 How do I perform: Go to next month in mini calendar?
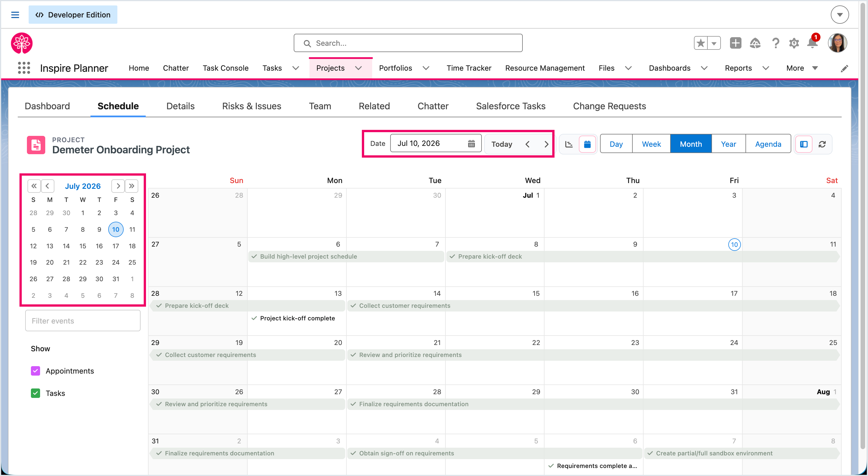(x=118, y=186)
